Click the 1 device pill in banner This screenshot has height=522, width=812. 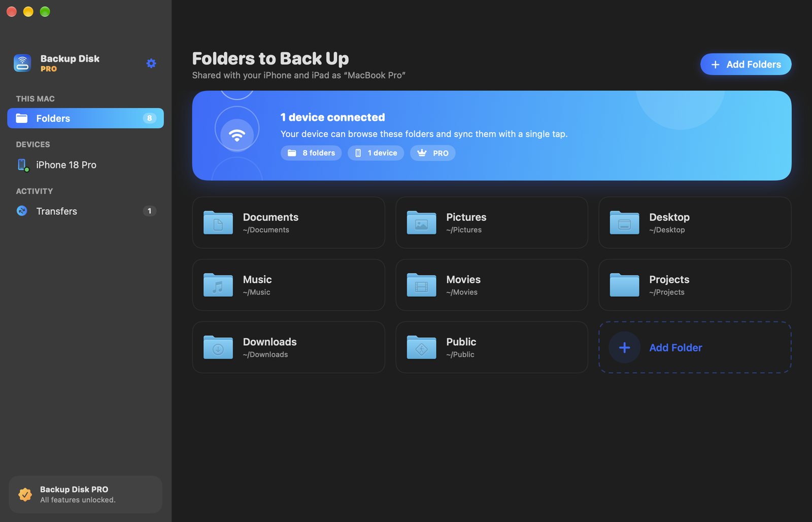(376, 153)
